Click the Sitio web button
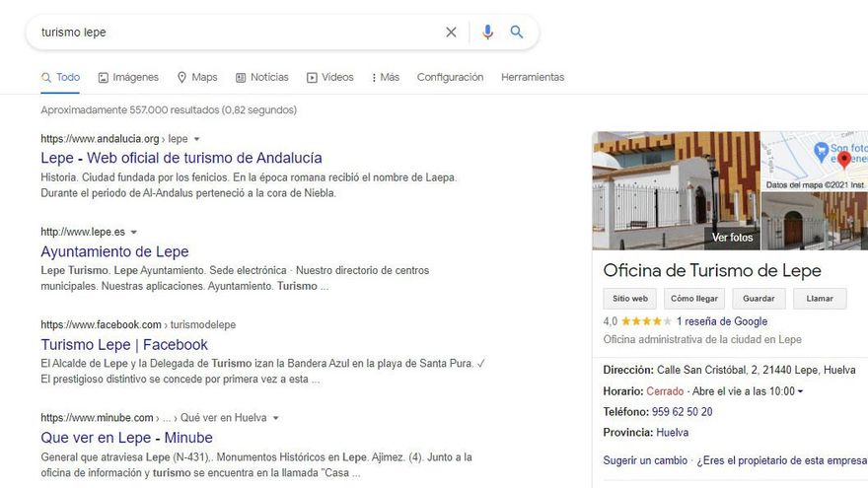868x488 pixels. 630,299
